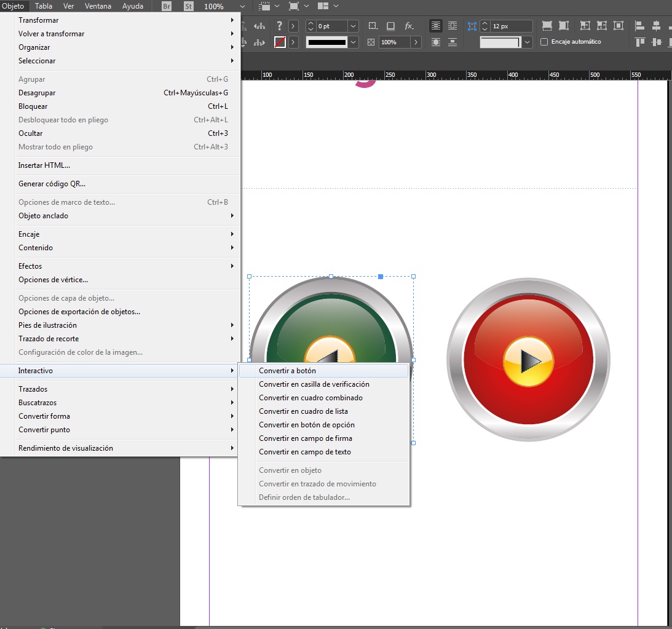Apply a drop shadow from the control panel icon
This screenshot has height=629, width=672.
click(391, 26)
